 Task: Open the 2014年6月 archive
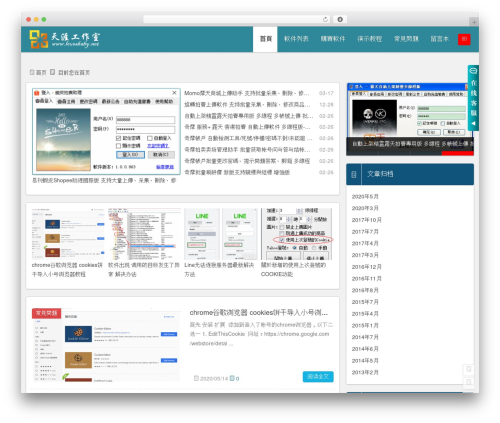[x=365, y=349]
